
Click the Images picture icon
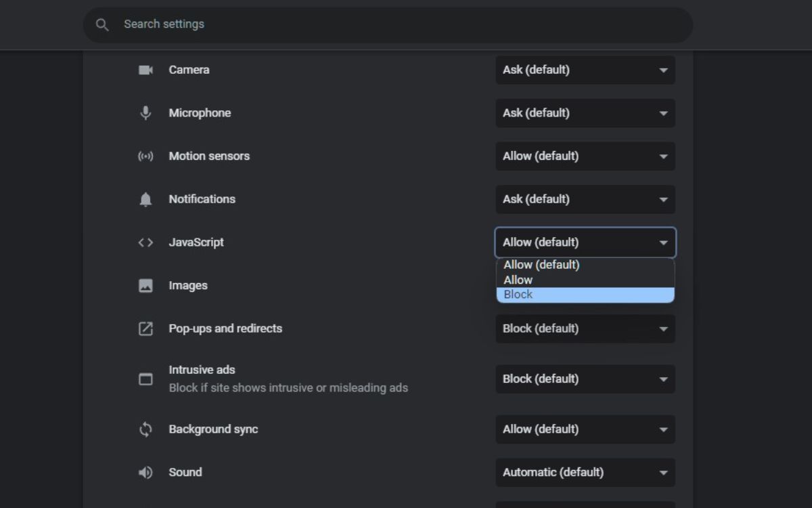[x=145, y=286]
